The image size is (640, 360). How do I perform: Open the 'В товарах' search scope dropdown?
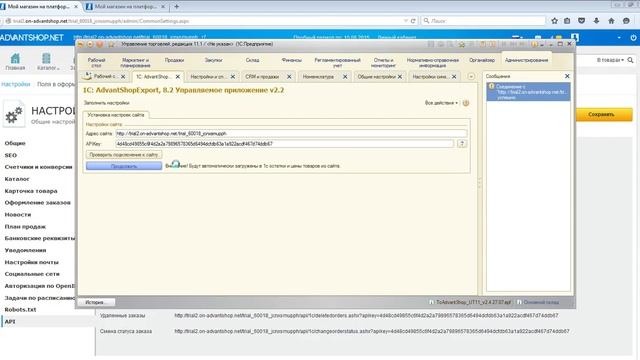[x=610, y=60]
